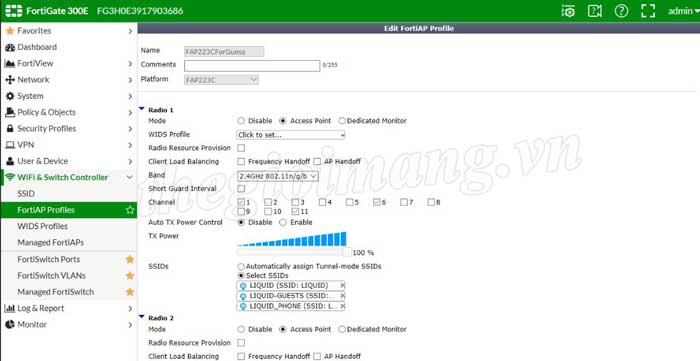Click the TX Power slider bar
Screen dimensions: 700x361
pos(294,253)
